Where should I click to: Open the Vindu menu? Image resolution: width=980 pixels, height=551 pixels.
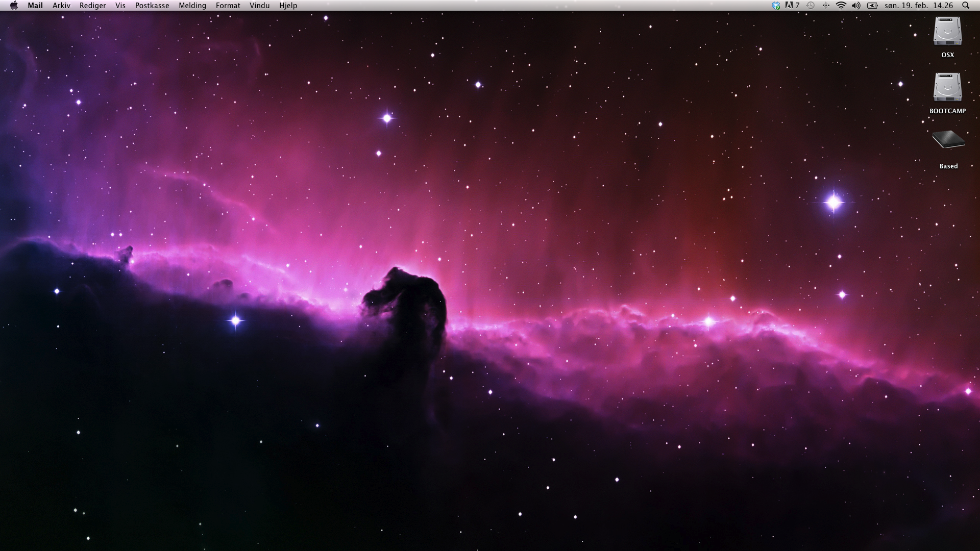point(259,6)
